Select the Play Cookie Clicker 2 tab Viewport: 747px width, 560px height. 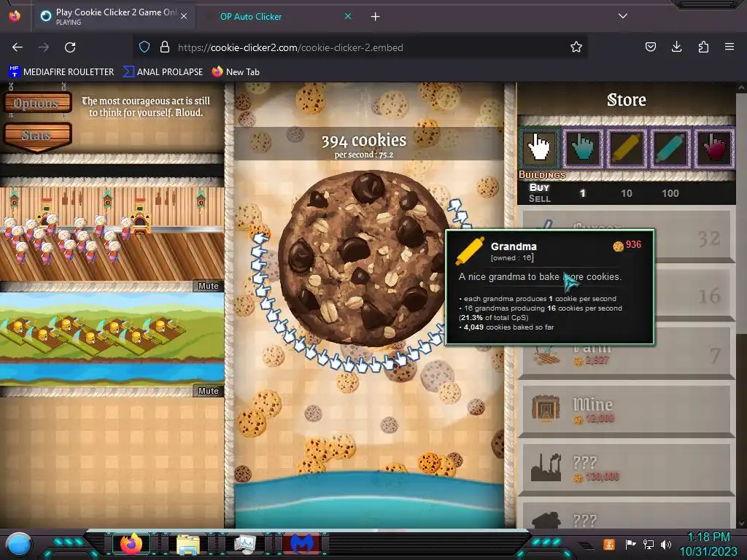tap(116, 17)
